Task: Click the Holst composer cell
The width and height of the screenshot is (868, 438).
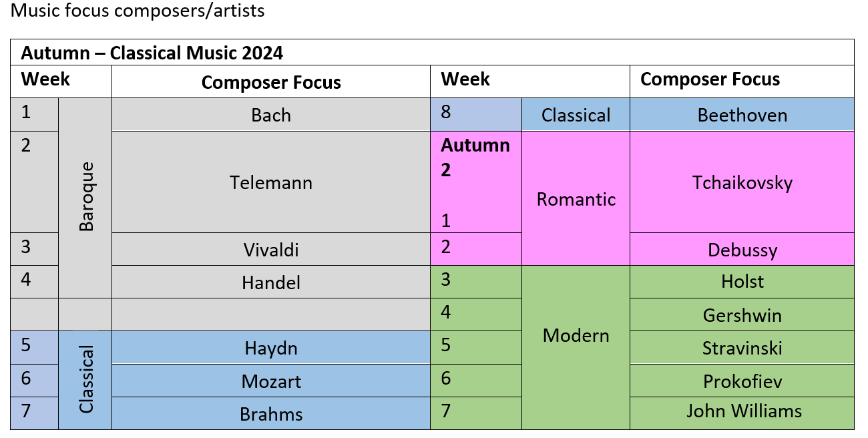Action: (x=742, y=282)
